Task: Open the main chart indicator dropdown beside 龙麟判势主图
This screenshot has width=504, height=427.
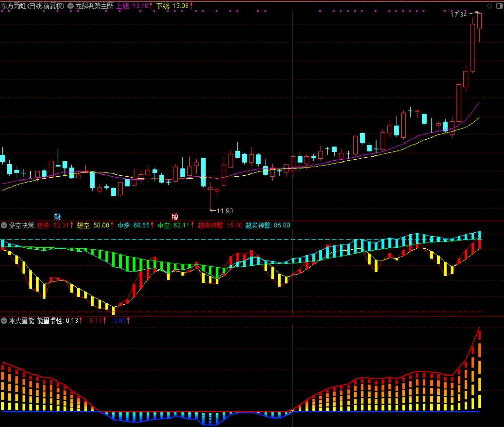Action: click(x=70, y=6)
